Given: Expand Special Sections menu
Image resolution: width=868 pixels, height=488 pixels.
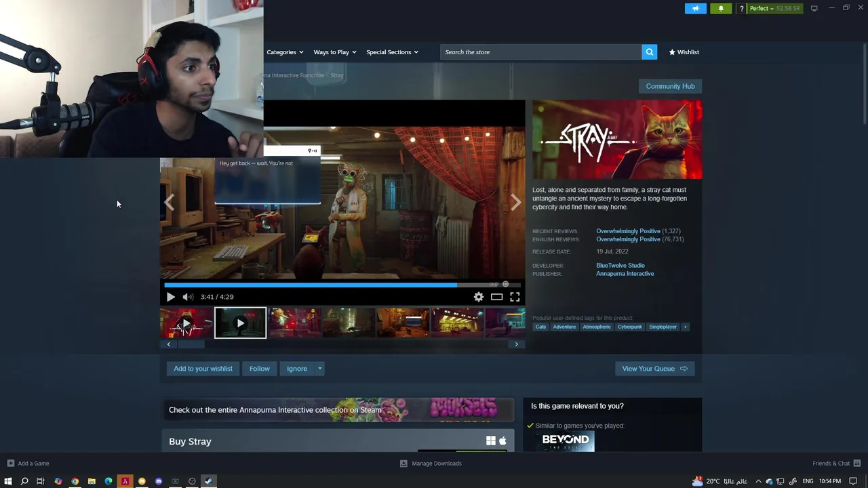Looking at the screenshot, I should tap(392, 52).
